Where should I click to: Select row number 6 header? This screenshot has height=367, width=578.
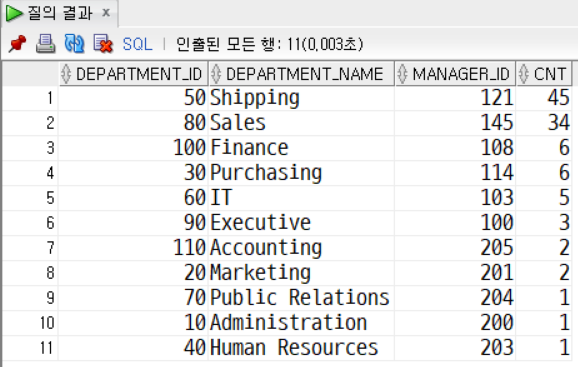(x=30, y=223)
